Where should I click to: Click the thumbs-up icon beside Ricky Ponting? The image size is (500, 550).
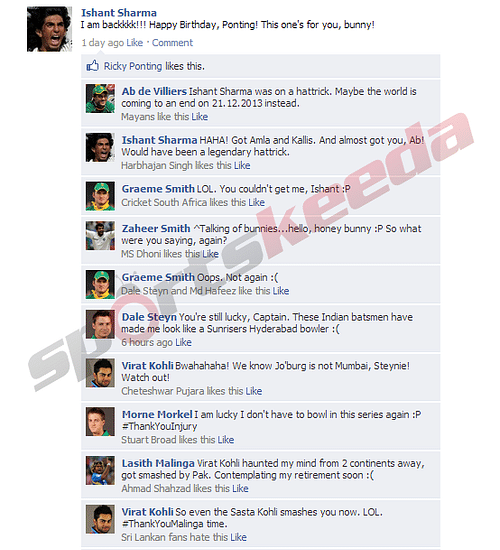click(x=93, y=66)
